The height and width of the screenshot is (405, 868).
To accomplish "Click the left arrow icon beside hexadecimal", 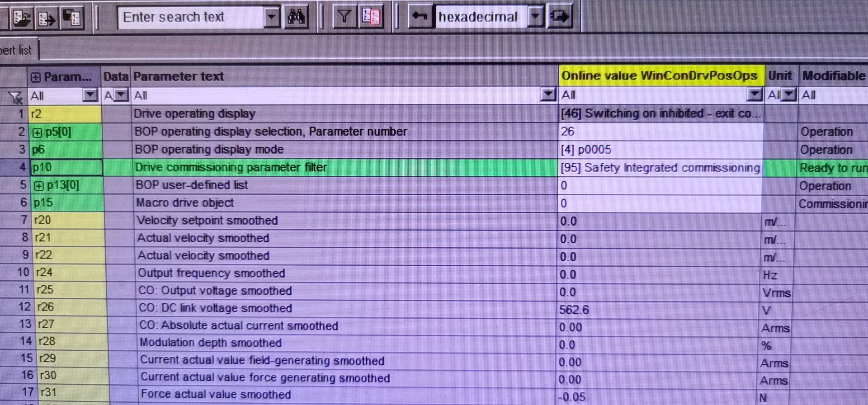I will [x=420, y=17].
